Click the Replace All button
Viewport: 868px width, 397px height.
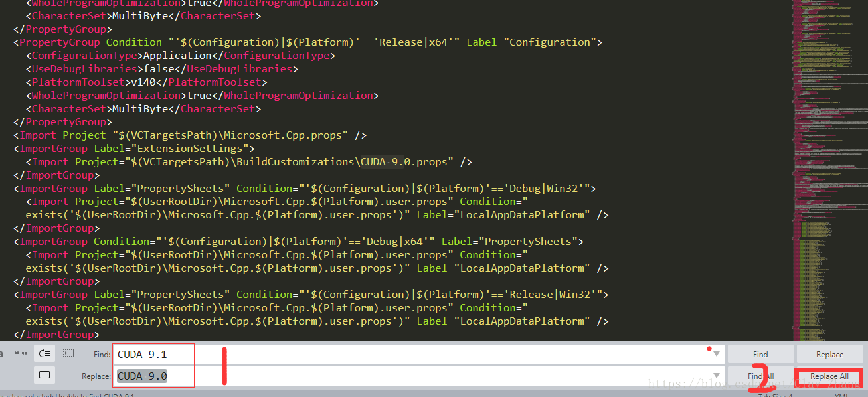point(829,376)
